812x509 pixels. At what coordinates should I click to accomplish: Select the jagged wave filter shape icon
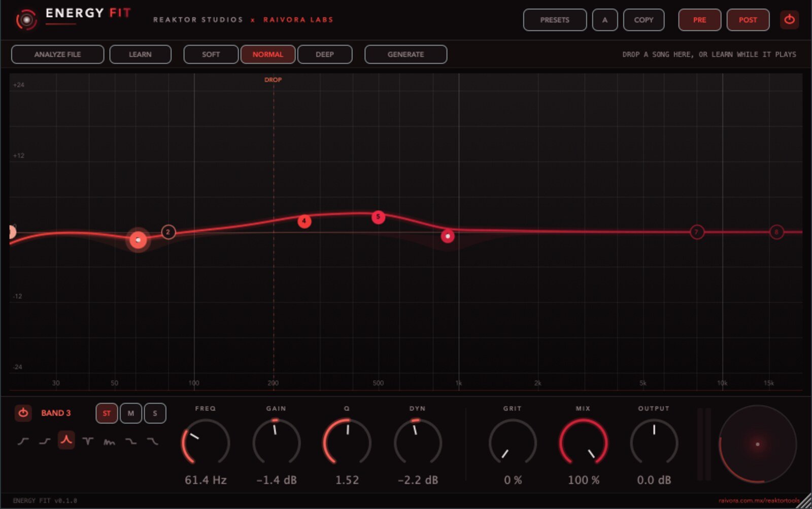[x=109, y=441]
